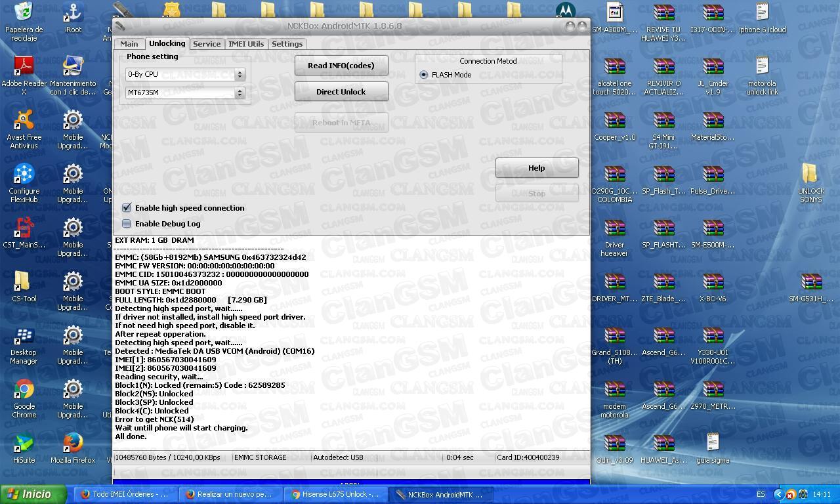
Task: Click the Reboot in META button
Action: 341,123
